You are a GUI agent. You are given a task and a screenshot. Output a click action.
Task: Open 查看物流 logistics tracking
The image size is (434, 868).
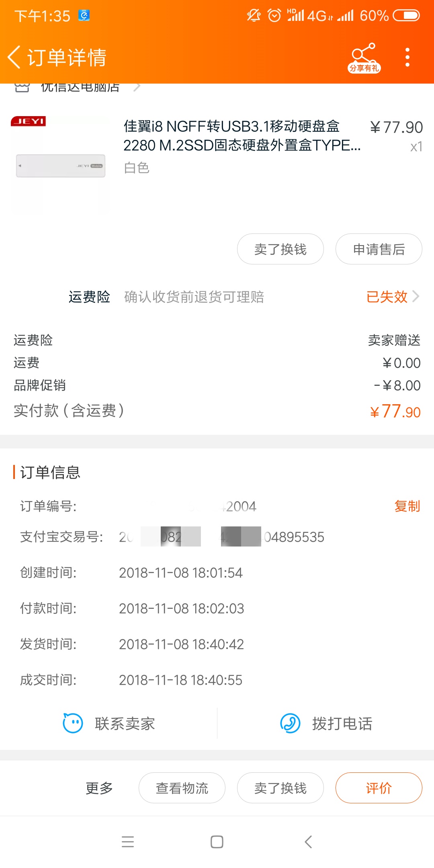pos(182,788)
